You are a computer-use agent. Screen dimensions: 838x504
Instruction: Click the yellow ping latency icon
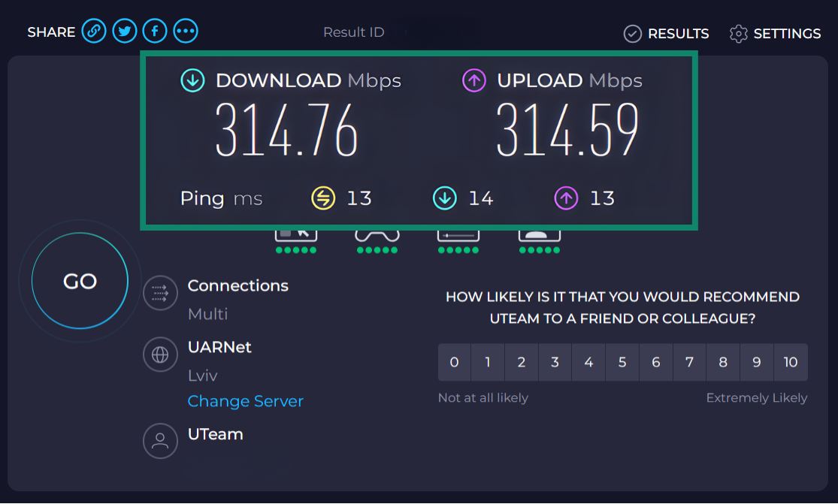(322, 198)
